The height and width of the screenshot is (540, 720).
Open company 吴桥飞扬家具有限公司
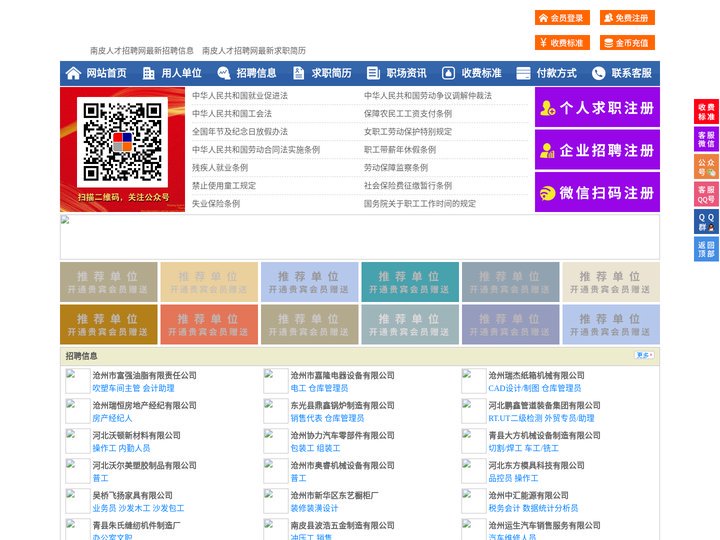[x=133, y=495]
